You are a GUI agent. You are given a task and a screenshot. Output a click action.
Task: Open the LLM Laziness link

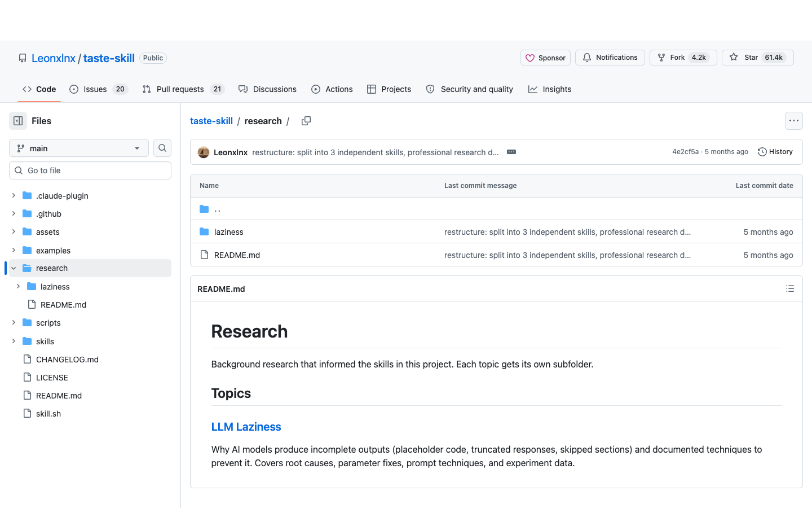click(x=246, y=427)
